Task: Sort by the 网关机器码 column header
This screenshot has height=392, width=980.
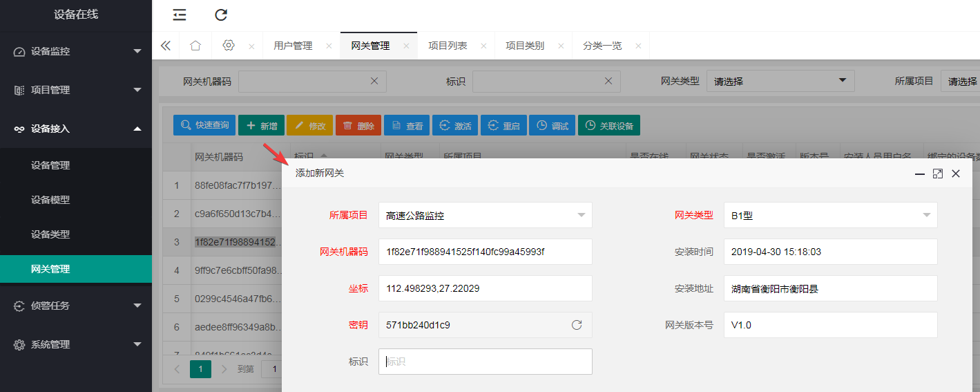Action: tap(219, 157)
